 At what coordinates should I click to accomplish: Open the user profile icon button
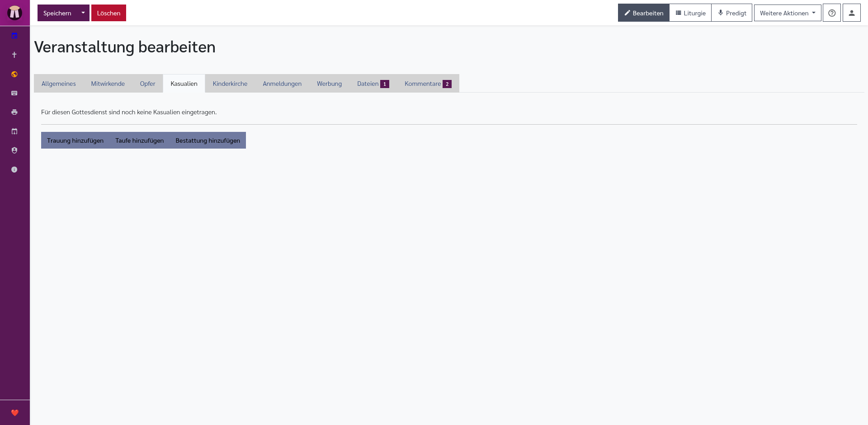point(852,13)
